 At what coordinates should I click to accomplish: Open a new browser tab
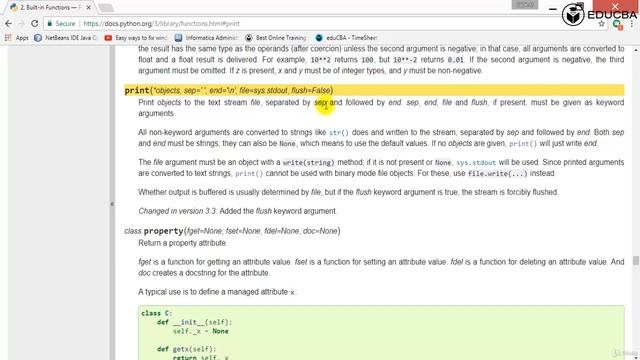click(x=106, y=8)
